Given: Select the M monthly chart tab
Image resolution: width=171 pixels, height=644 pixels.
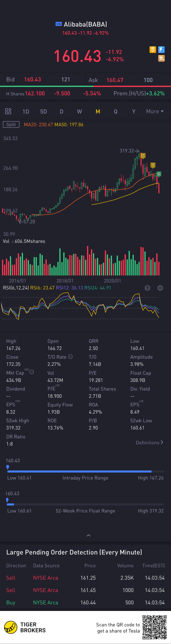Looking at the screenshot, I should (98, 111).
